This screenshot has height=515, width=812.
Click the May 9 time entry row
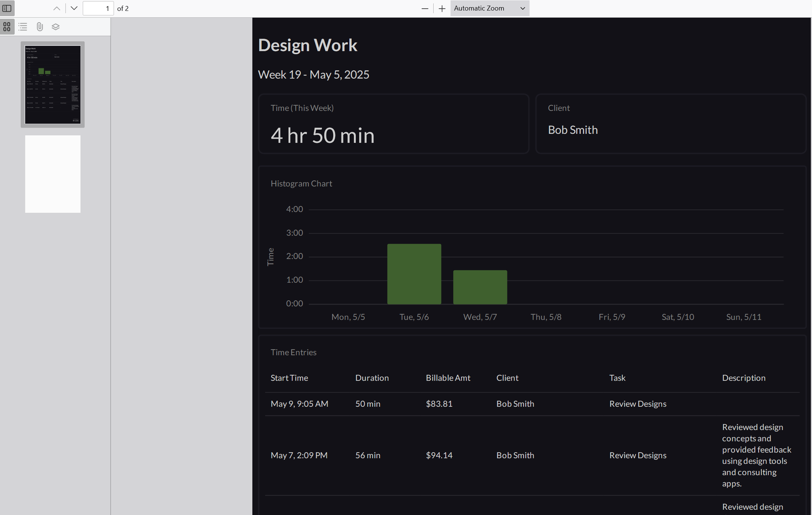click(x=451, y=404)
